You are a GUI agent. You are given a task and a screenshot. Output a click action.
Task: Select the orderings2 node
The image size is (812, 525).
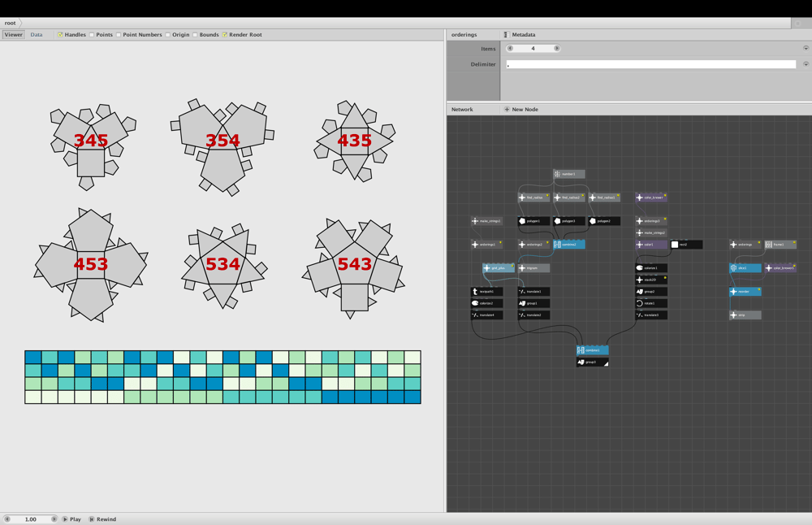533,244
